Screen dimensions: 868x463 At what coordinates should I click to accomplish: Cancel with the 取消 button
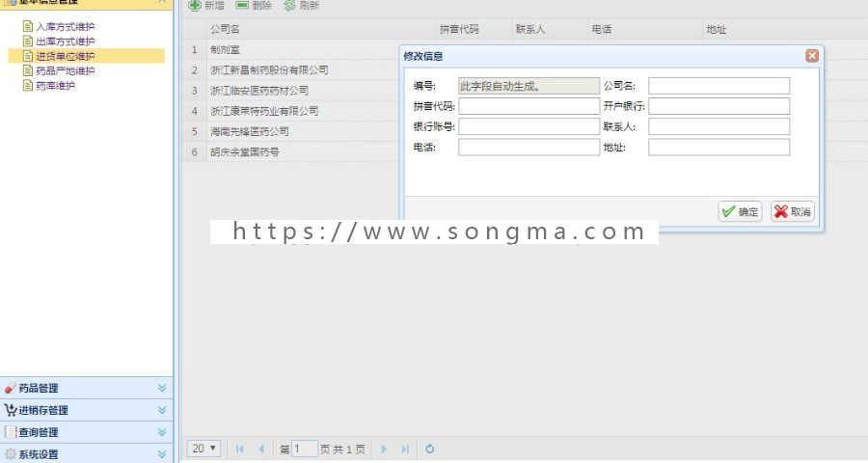pyautogui.click(x=792, y=211)
